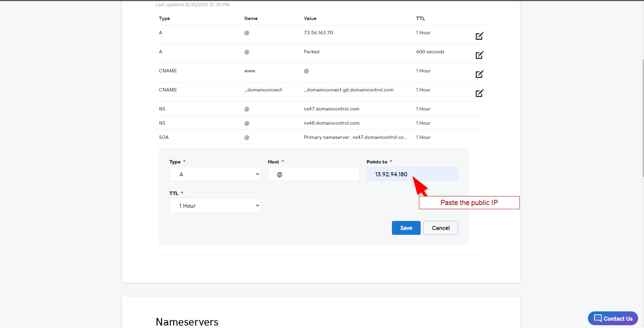Click the Nameservers section heading
The image size is (644, 328).
187,322
